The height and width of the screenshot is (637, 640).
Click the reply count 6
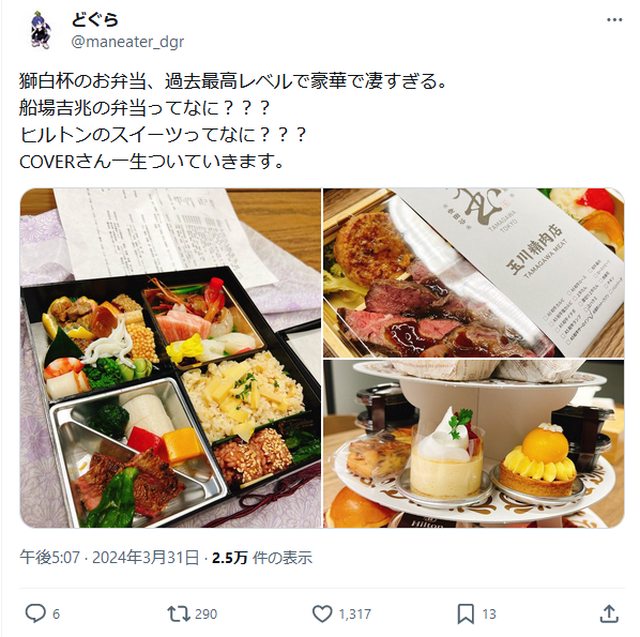point(56,614)
